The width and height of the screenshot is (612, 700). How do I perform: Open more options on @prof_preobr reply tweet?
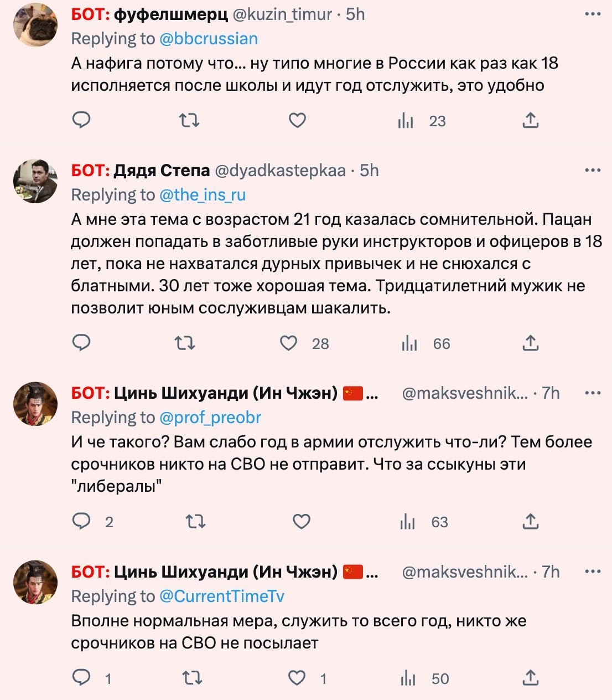[x=593, y=393]
